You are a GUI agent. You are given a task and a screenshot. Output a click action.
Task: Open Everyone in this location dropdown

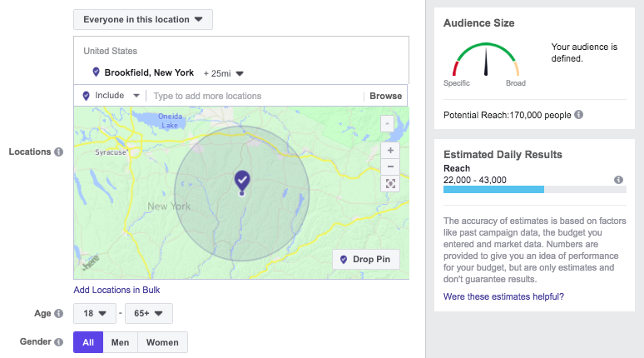coord(142,20)
